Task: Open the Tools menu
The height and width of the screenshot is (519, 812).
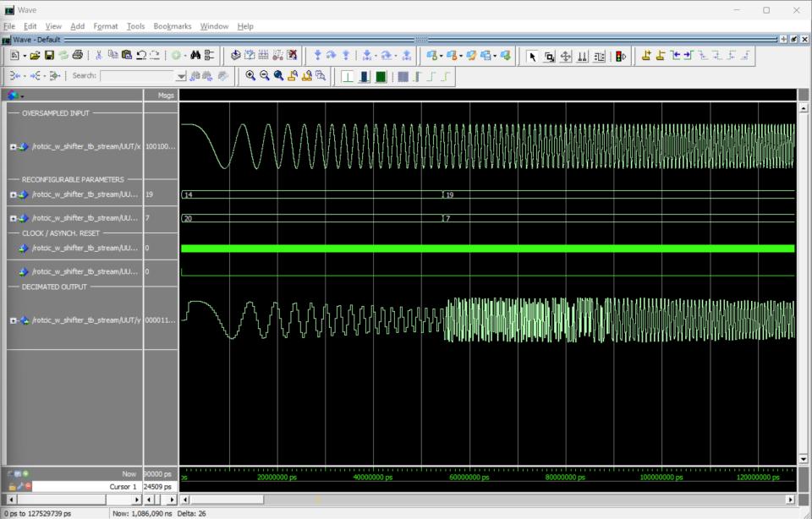Action: click(135, 26)
